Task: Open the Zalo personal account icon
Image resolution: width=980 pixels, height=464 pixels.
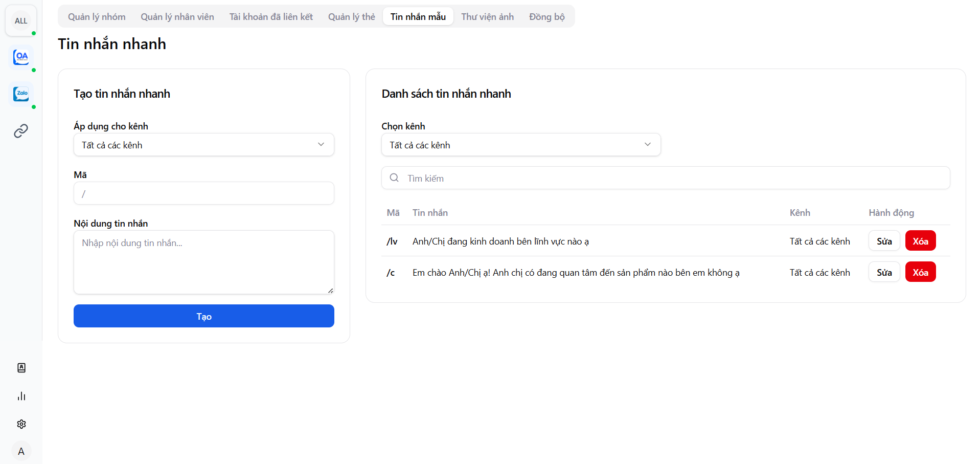Action: 21,94
